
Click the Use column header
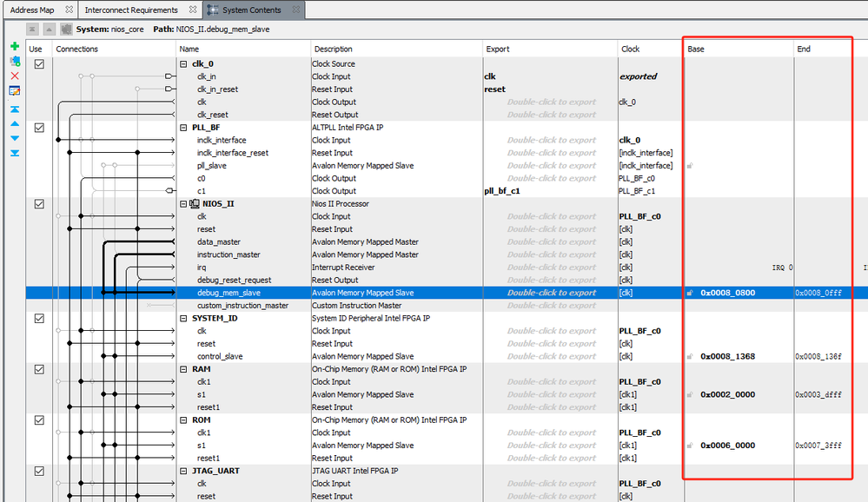click(39, 49)
